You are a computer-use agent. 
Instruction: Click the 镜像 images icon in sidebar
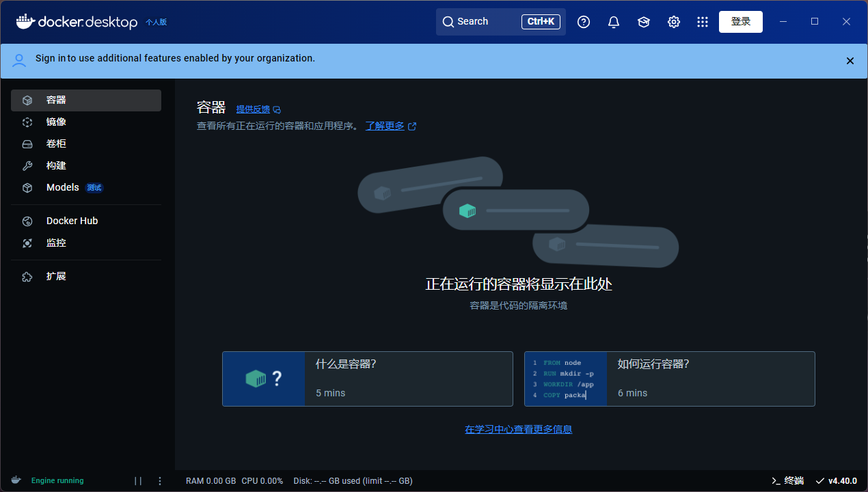tap(27, 122)
